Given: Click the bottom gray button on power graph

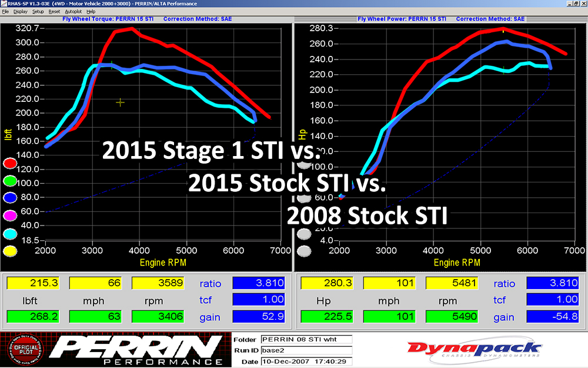Looking at the screenshot, I should (x=304, y=251).
